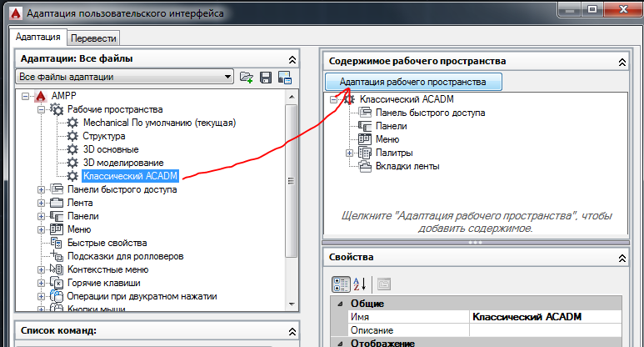This screenshot has height=347, width=644.
Task: Click the Быстрые свойства icon
Action: [x=57, y=243]
